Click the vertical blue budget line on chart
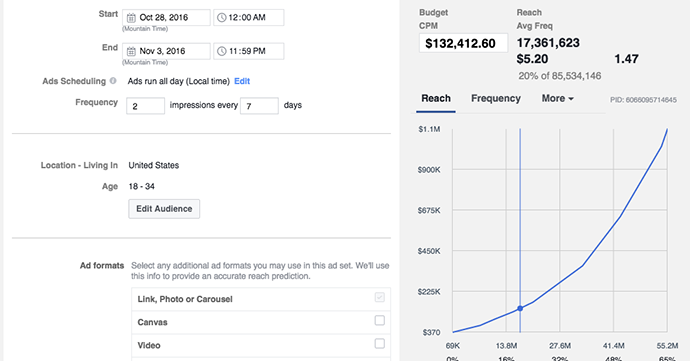690x361 pixels. [x=520, y=220]
